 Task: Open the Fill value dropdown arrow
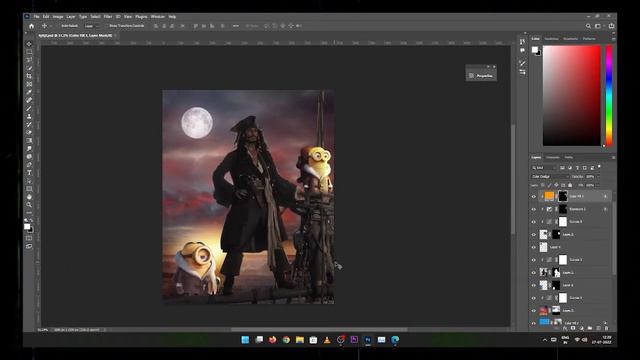click(x=598, y=185)
